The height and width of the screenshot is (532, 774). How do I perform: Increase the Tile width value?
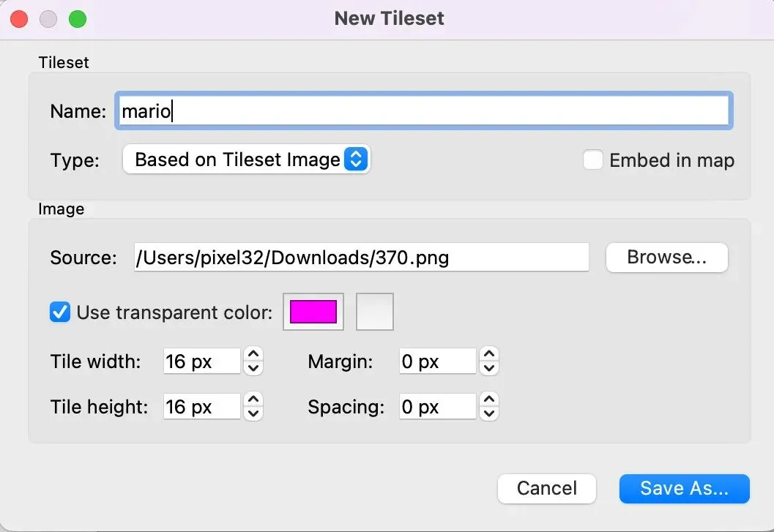(253, 354)
